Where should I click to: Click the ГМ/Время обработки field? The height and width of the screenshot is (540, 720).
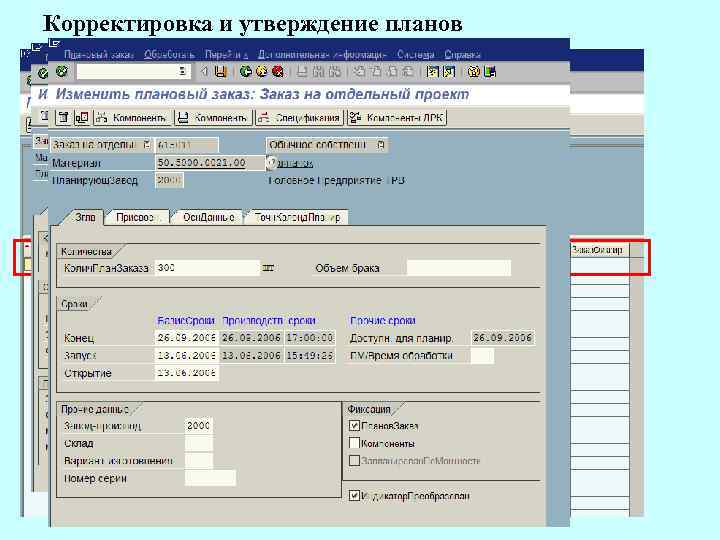point(482,355)
